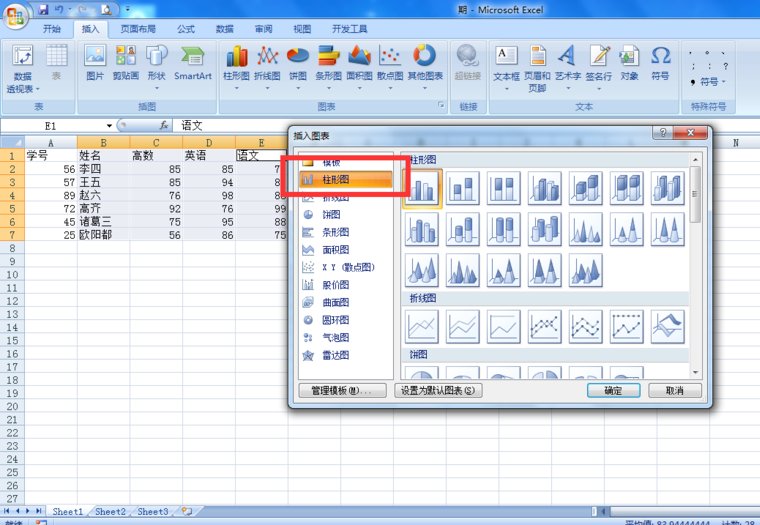Screen dimensions: 760x525
Task: Open the Name Box dropdown arrow
Action: (x=109, y=126)
